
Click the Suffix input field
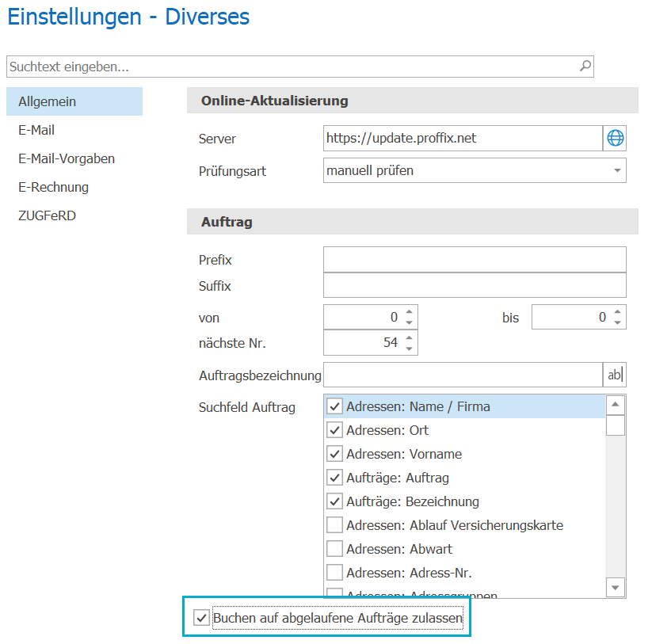(475, 285)
